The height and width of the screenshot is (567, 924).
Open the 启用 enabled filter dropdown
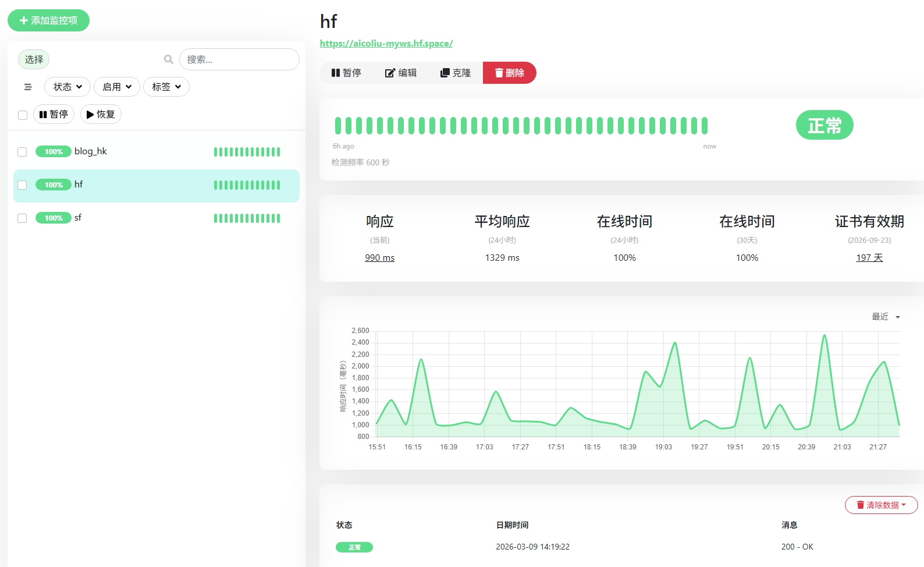pyautogui.click(x=117, y=87)
